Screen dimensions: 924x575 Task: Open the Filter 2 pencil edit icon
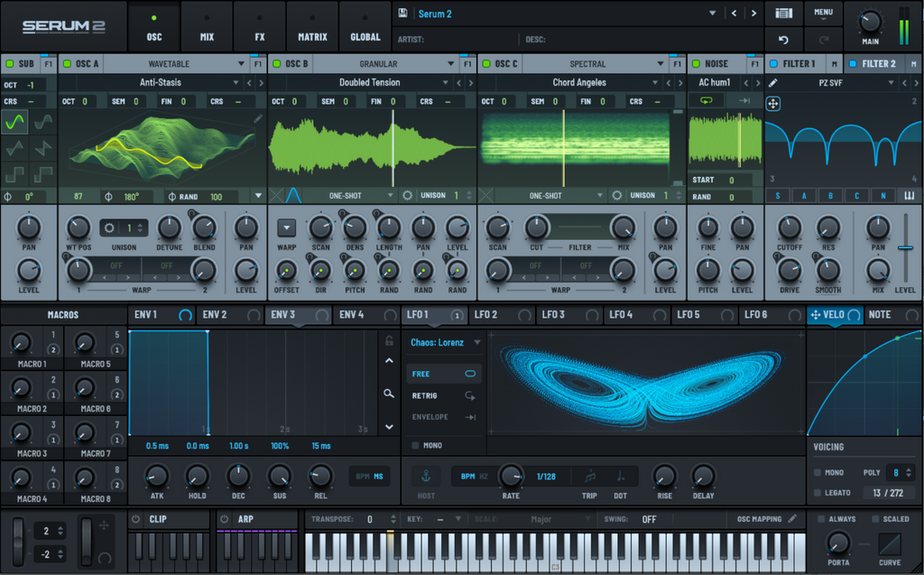pyautogui.click(x=772, y=83)
